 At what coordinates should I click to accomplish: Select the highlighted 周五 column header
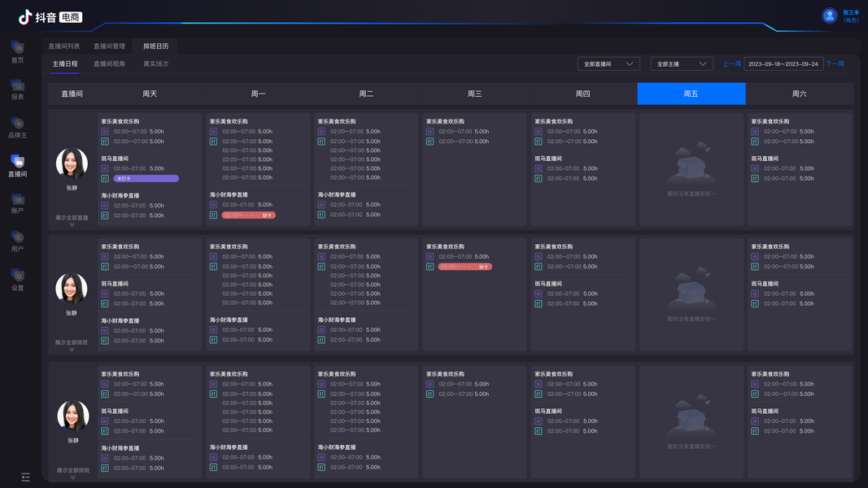(691, 94)
